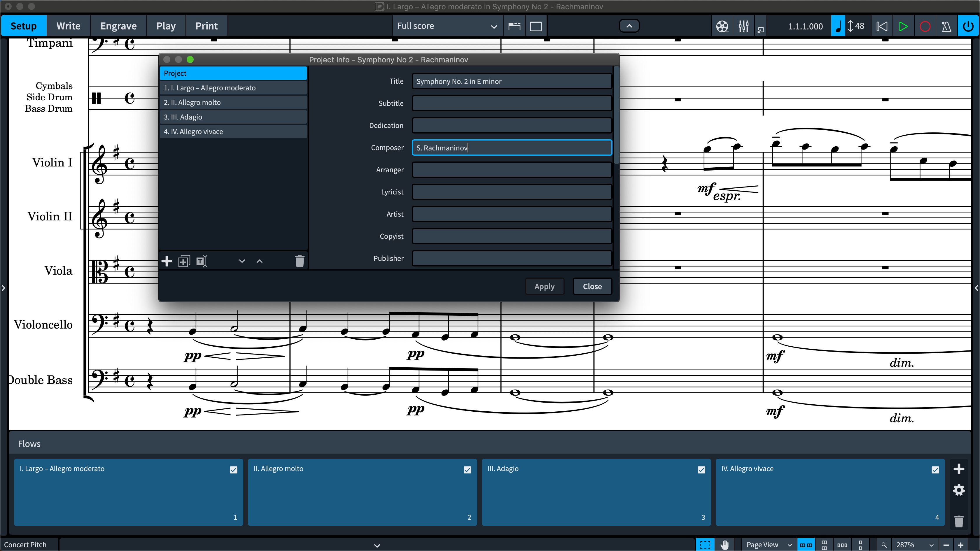Click the Mixer panel icon in toolbar
Image resolution: width=980 pixels, height=551 pixels.
click(x=743, y=26)
